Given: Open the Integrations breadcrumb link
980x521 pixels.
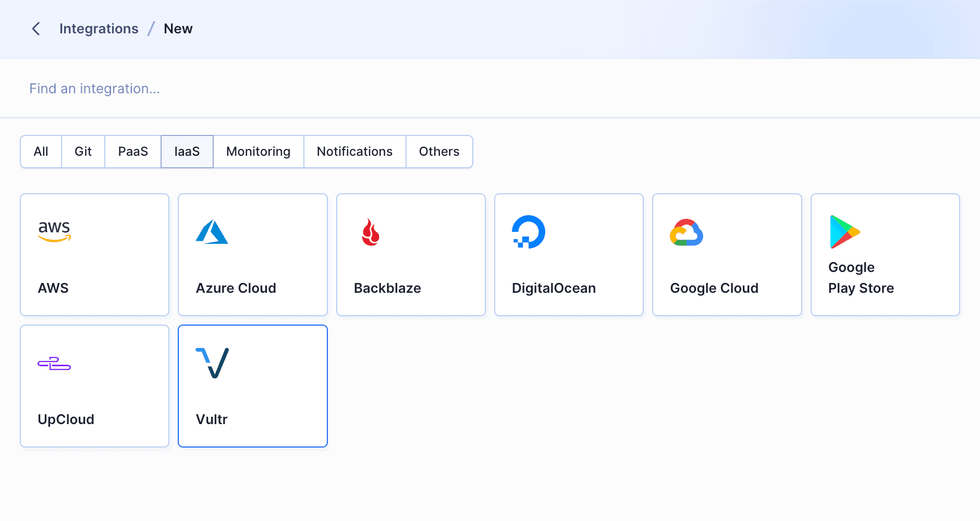Looking at the screenshot, I should click(x=99, y=29).
